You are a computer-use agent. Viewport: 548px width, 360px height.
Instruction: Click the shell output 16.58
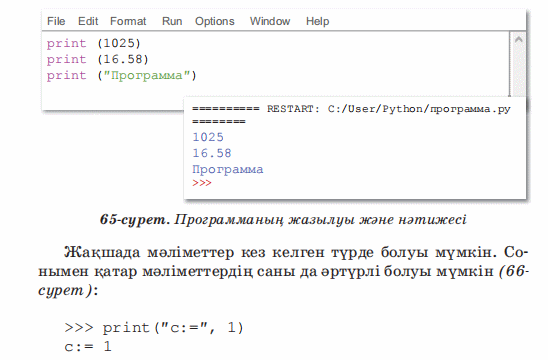point(212,153)
